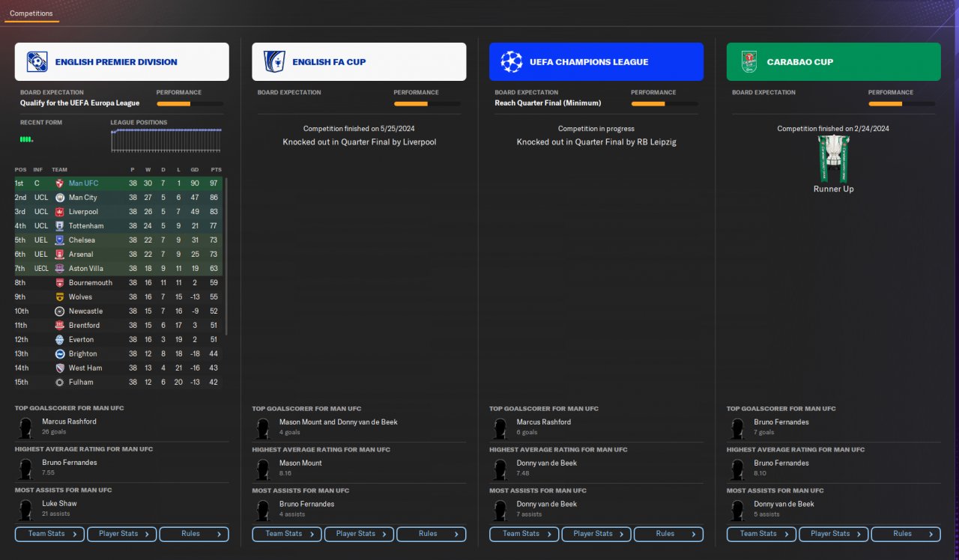Viewport: 959px width, 560px height.
Task: Click "Knocked out in Quarter Final by RB Leipzig"
Action: pos(596,142)
